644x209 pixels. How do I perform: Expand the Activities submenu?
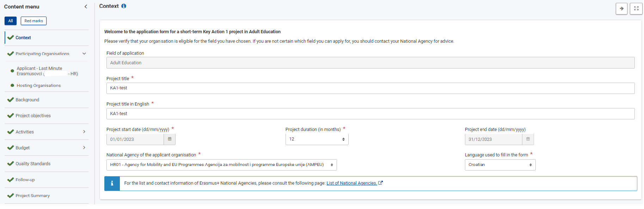tap(84, 132)
